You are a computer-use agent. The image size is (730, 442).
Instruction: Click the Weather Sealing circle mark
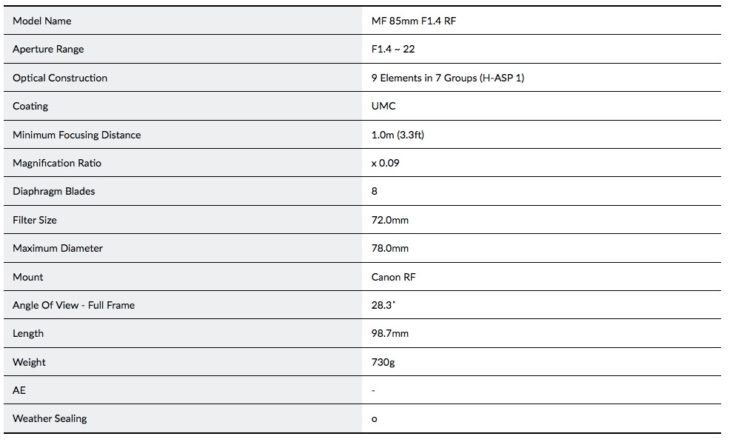pos(374,419)
